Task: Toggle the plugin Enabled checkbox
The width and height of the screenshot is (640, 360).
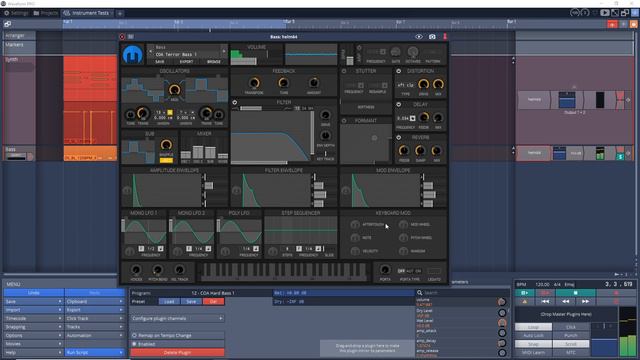Action: pos(178,344)
